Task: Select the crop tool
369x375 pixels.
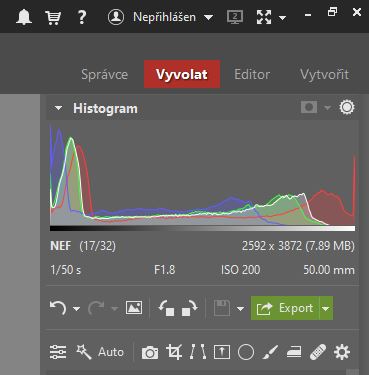Action: click(x=174, y=352)
